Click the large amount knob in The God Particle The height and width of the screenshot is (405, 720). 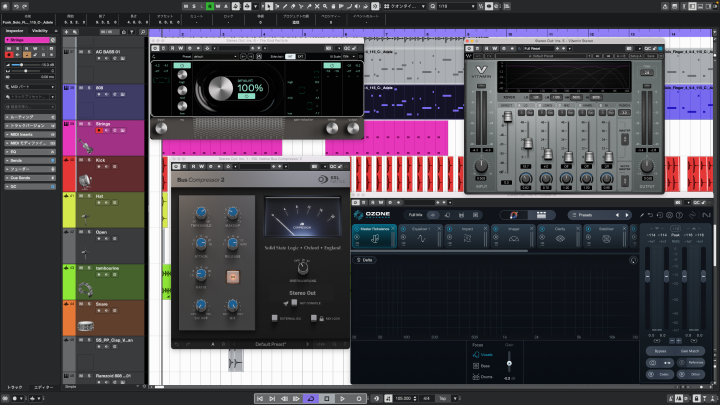click(220, 89)
